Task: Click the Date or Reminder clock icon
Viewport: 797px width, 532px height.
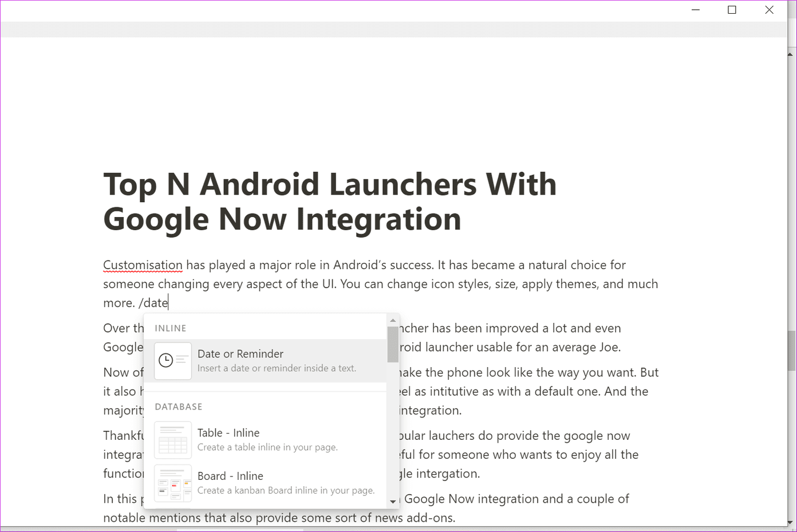Action: point(173,361)
